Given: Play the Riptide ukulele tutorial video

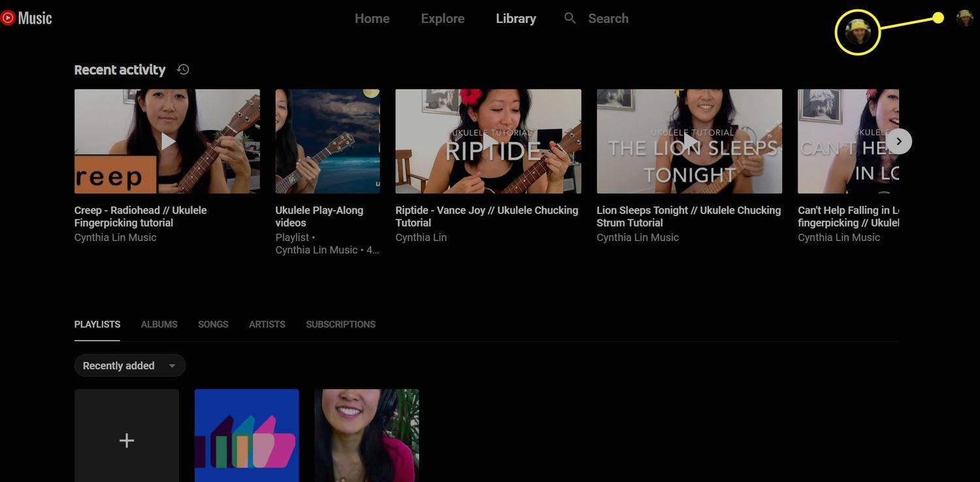Looking at the screenshot, I should coord(488,141).
